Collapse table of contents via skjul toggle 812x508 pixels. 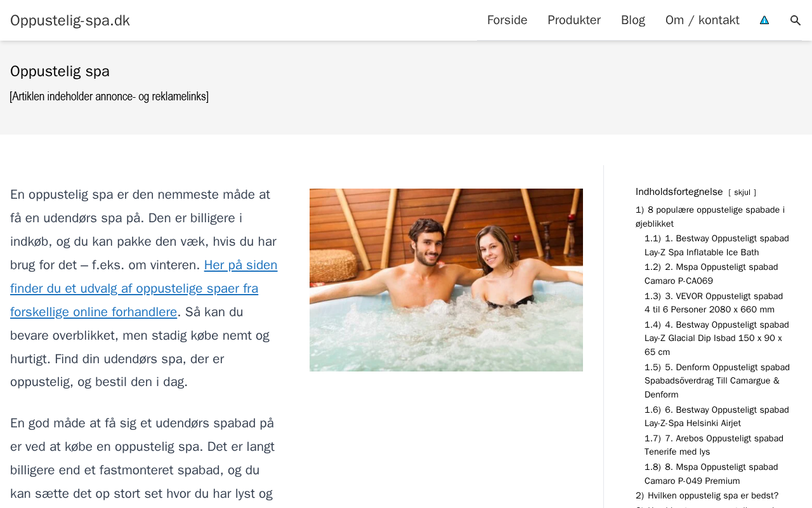(742, 192)
